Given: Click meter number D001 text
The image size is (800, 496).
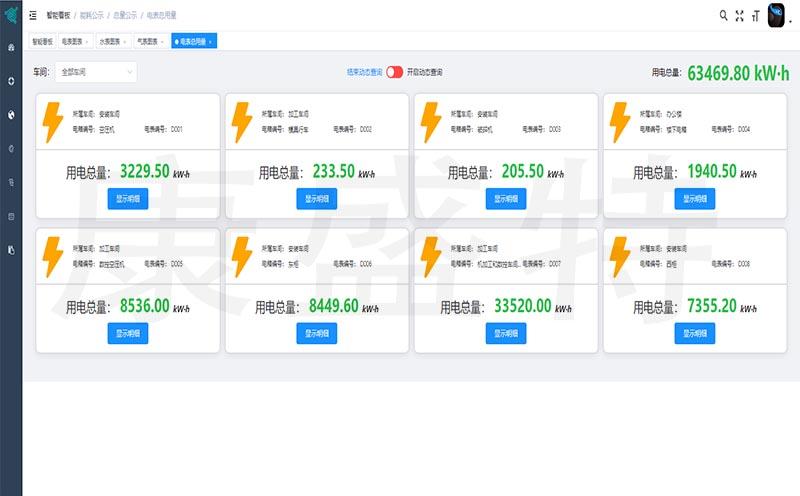Looking at the screenshot, I should pyautogui.click(x=177, y=130).
